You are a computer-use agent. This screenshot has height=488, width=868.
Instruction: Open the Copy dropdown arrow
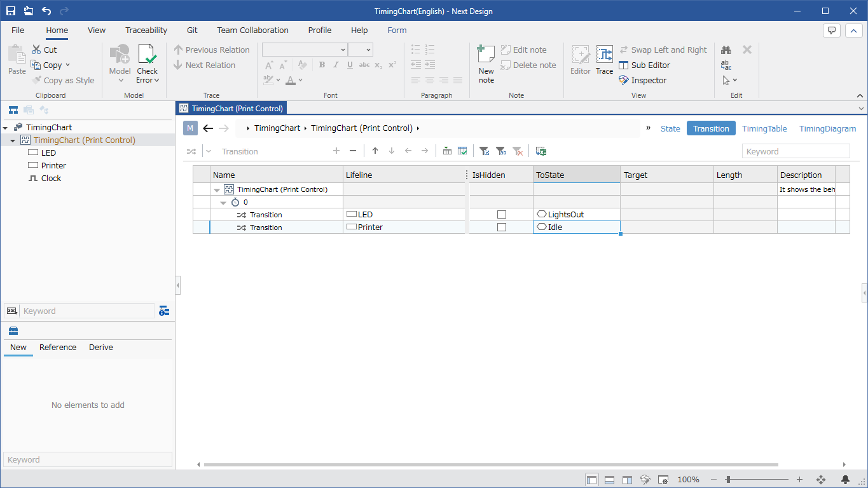[x=67, y=65]
